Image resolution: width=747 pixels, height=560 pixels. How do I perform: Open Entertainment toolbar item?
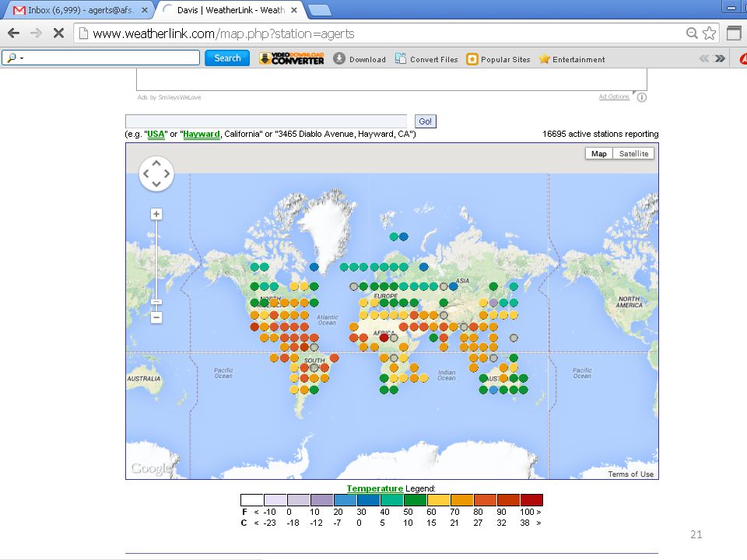click(572, 59)
